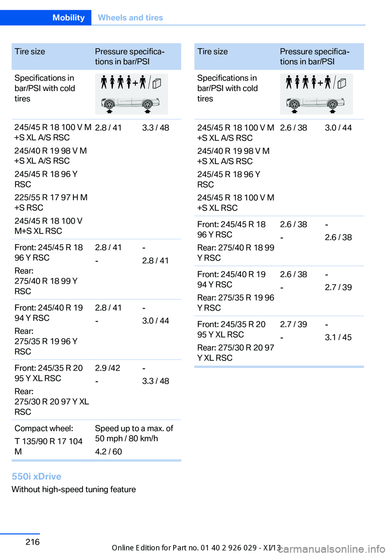Click the left Tire size column header
Image resolution: width=392 pixels, height=556 pixels.
pyautogui.click(x=30, y=51)
